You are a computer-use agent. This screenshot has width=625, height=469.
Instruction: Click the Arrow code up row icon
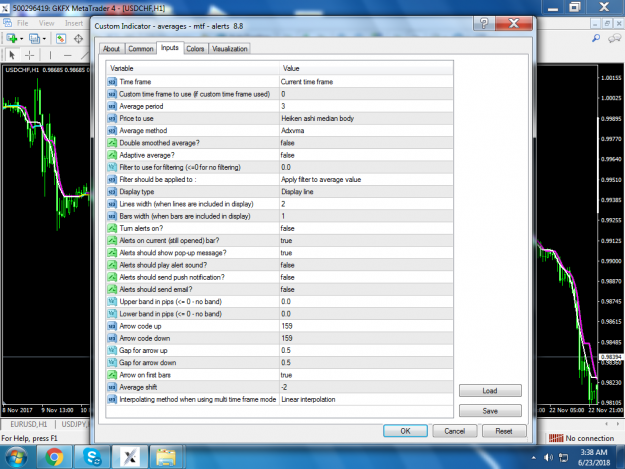[x=112, y=326]
